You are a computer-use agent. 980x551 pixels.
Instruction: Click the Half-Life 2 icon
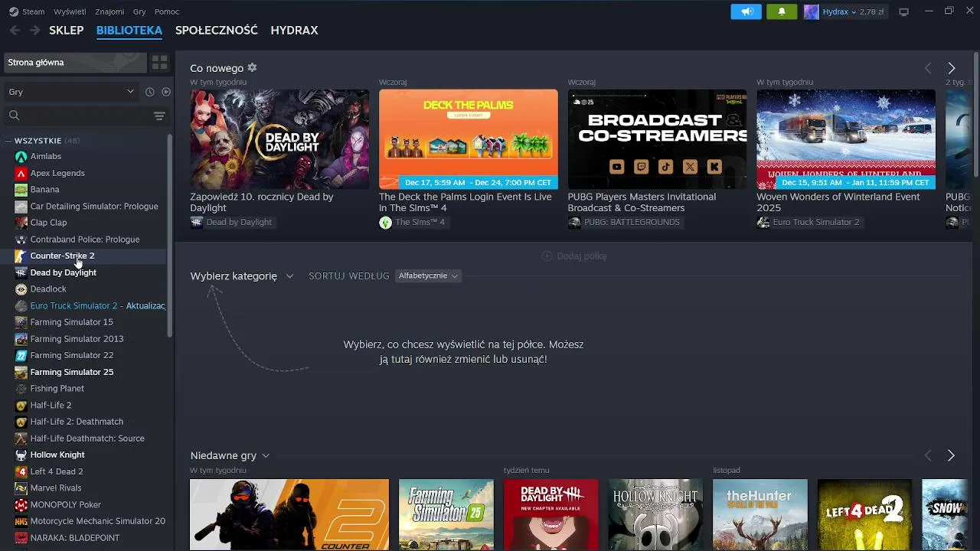21,405
